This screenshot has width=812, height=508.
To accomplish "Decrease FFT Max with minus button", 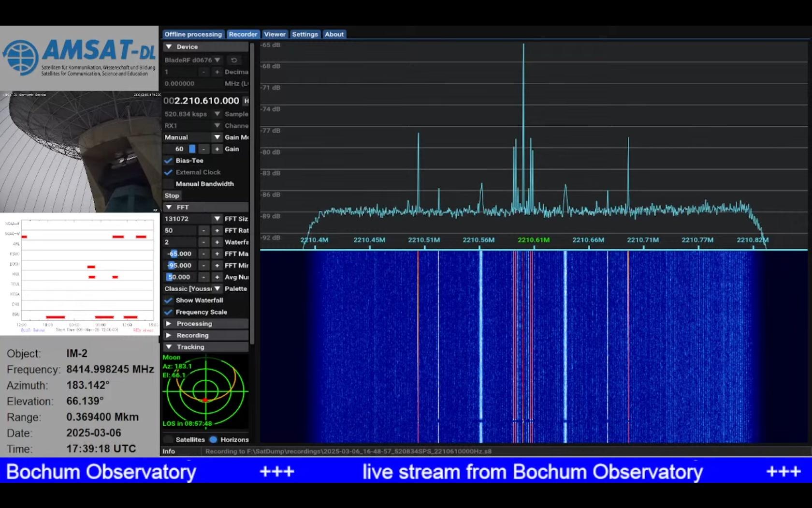I will click(x=203, y=254).
